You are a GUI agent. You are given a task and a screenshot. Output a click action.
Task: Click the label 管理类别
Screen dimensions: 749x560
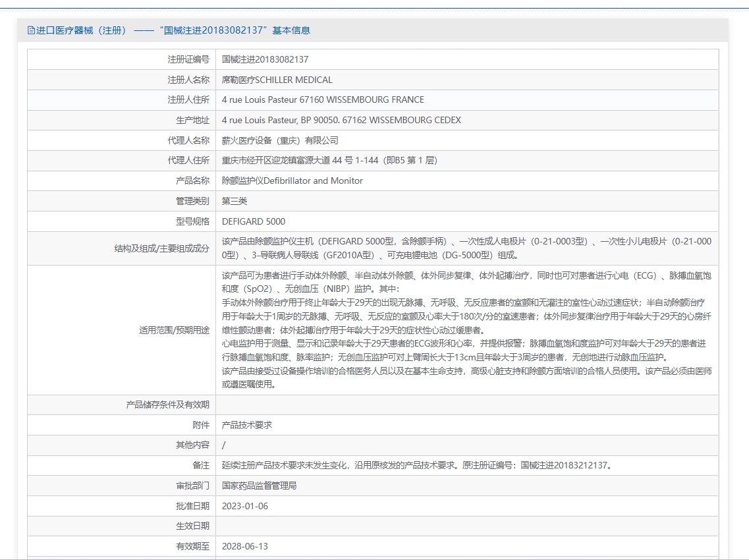coord(192,201)
